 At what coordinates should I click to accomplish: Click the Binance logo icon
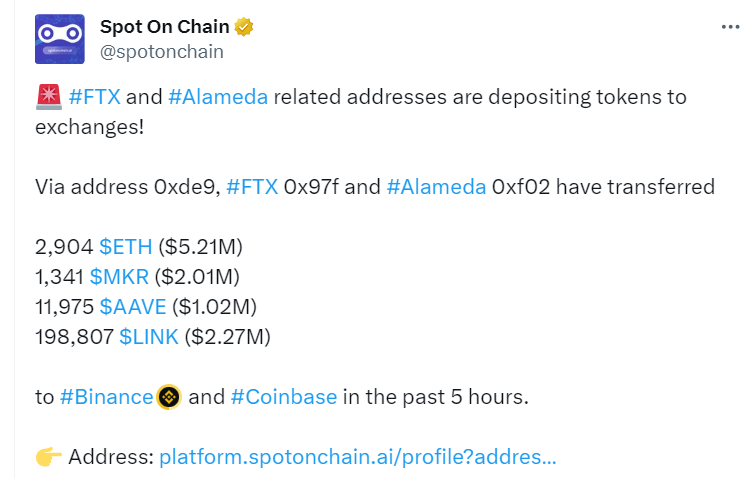pyautogui.click(x=169, y=397)
